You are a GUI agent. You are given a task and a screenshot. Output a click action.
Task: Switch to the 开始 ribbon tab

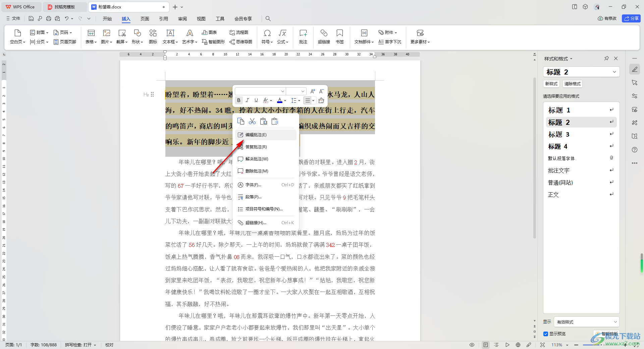point(107,19)
